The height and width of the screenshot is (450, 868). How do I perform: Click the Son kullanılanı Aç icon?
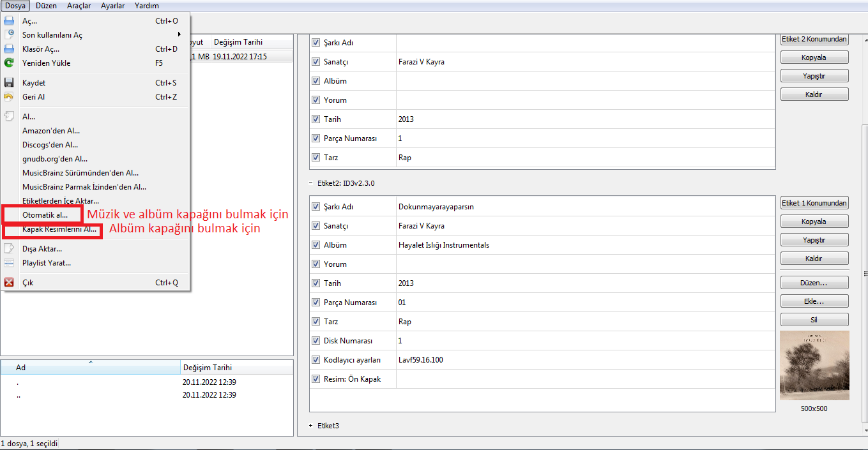tap(9, 35)
